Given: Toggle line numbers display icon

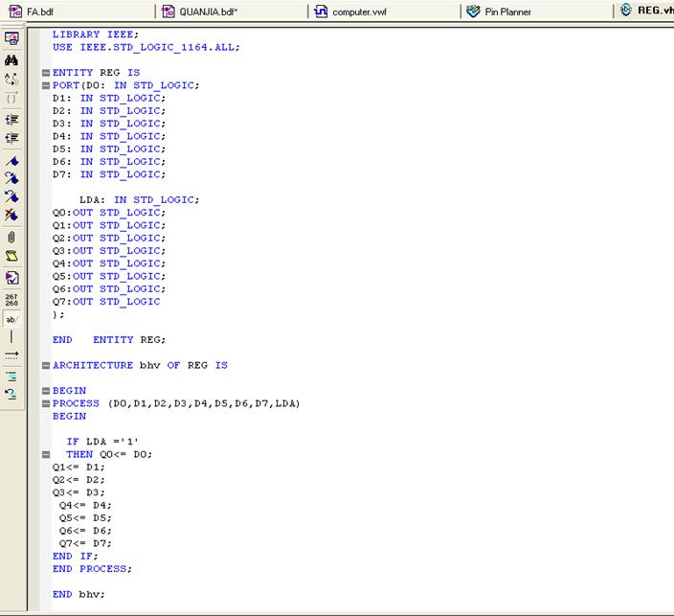Looking at the screenshot, I should point(11,299).
